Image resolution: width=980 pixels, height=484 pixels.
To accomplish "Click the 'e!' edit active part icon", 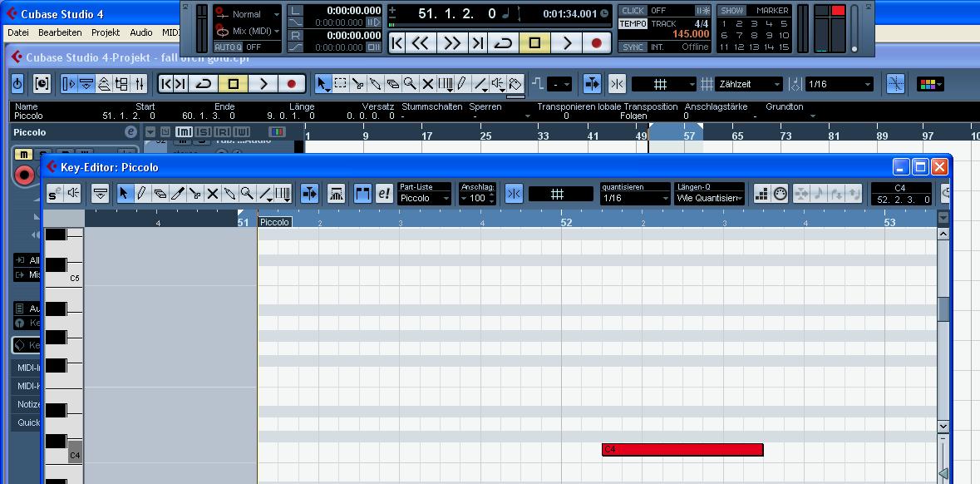I will tap(384, 194).
